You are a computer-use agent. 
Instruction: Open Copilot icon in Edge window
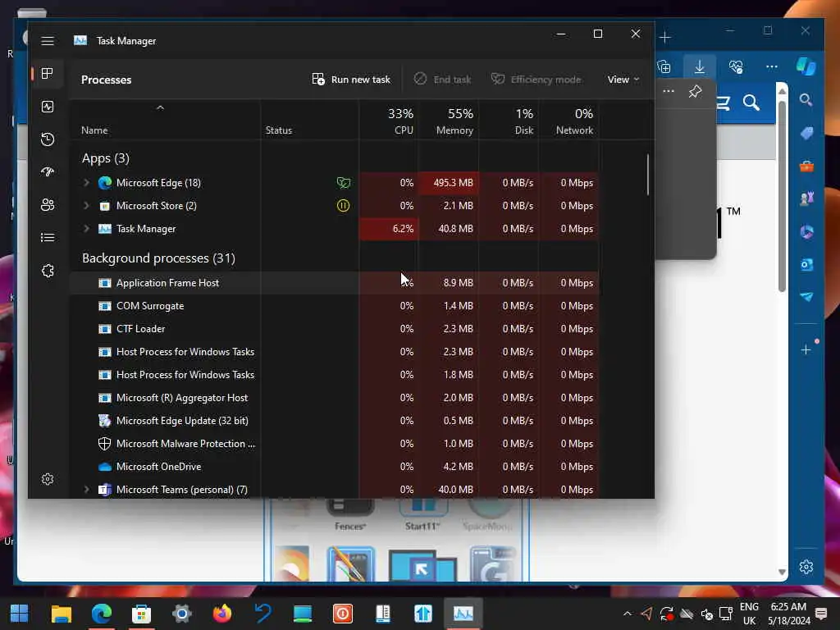pyautogui.click(x=806, y=66)
